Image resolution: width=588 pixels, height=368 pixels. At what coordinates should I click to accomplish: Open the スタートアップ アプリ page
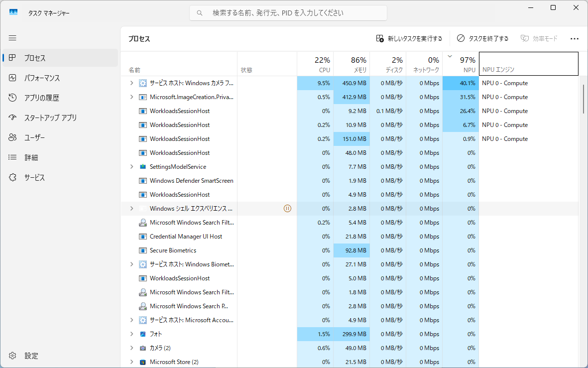(60, 118)
